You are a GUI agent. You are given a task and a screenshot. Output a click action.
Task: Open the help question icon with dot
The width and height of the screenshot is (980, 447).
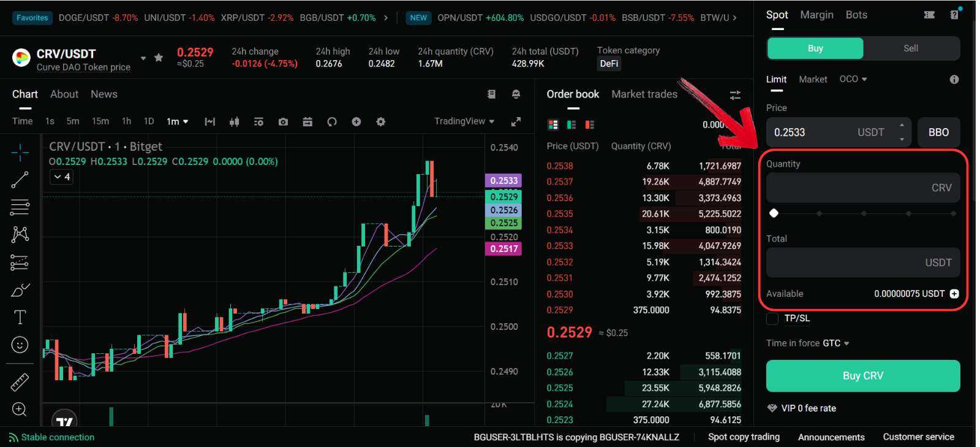tap(955, 13)
